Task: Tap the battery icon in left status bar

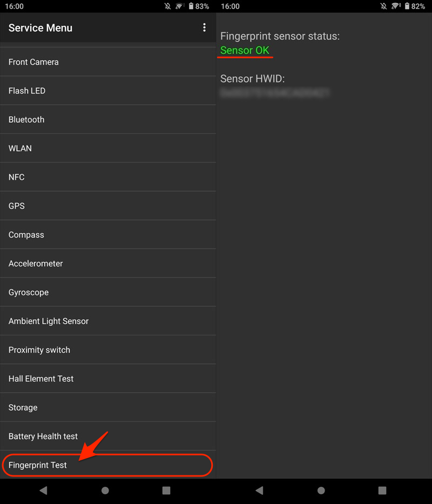Action: tap(191, 6)
